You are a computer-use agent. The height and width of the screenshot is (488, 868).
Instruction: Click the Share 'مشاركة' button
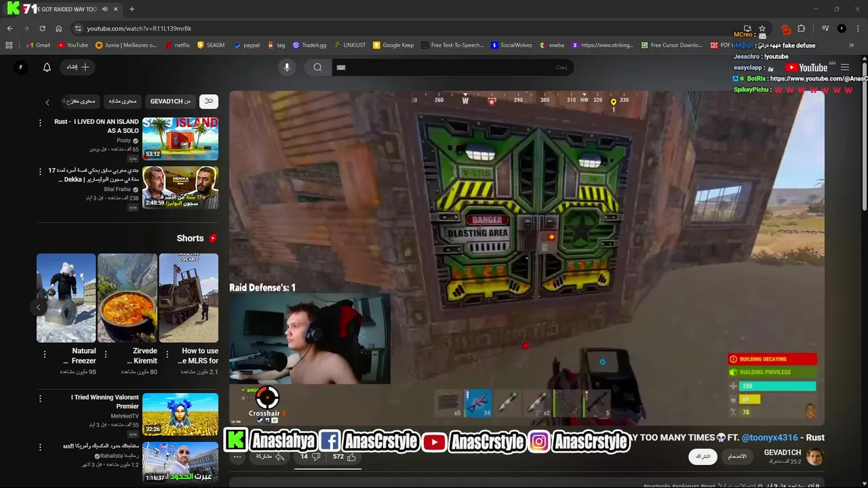(270, 457)
